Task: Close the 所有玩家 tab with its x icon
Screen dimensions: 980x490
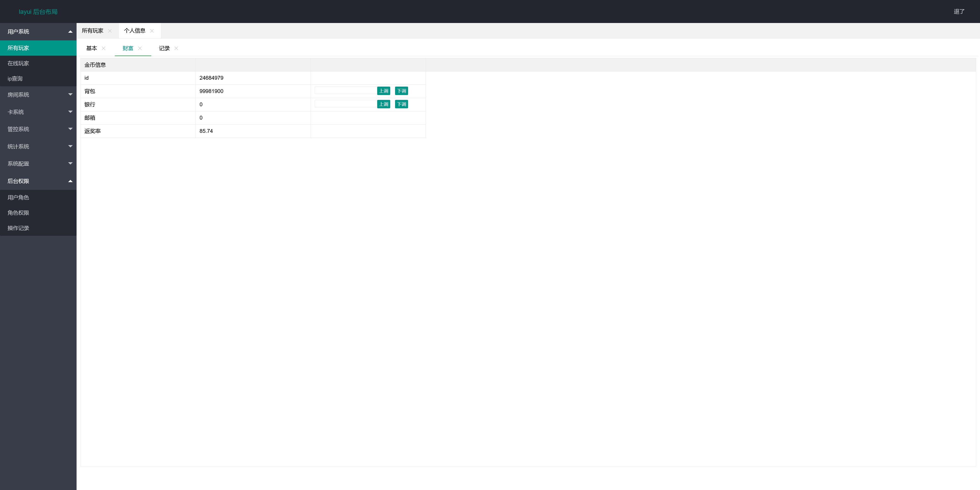Action: click(110, 31)
